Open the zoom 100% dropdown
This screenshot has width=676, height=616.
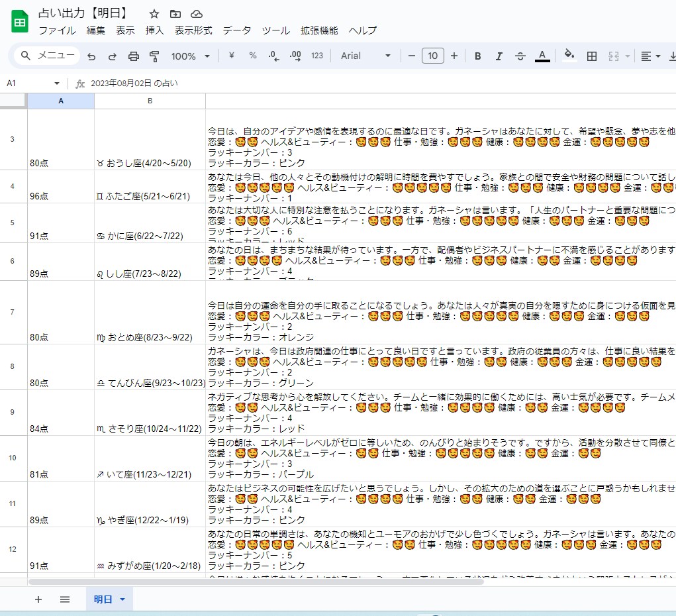click(191, 56)
